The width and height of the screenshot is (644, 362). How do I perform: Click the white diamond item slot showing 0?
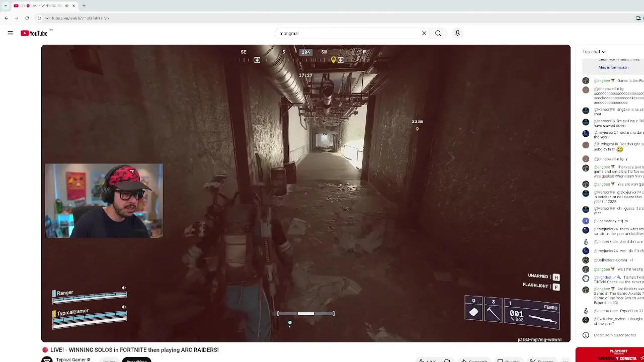[473, 308]
